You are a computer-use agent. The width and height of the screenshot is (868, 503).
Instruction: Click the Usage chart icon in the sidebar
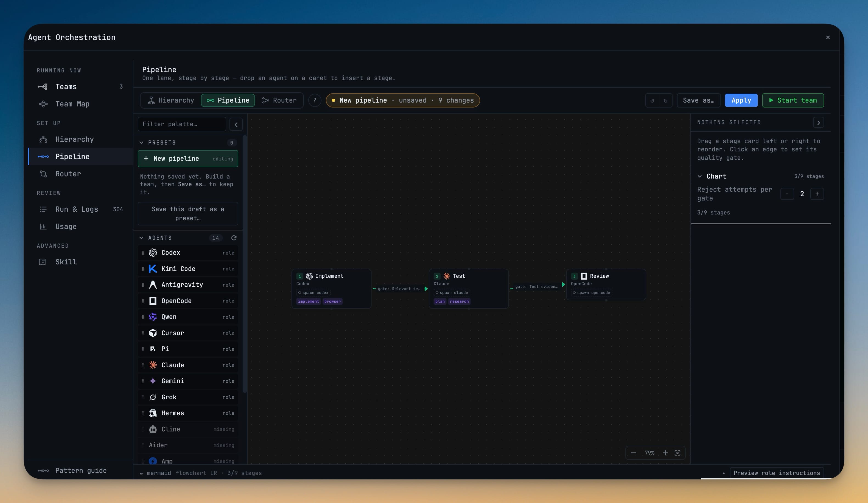click(x=43, y=226)
